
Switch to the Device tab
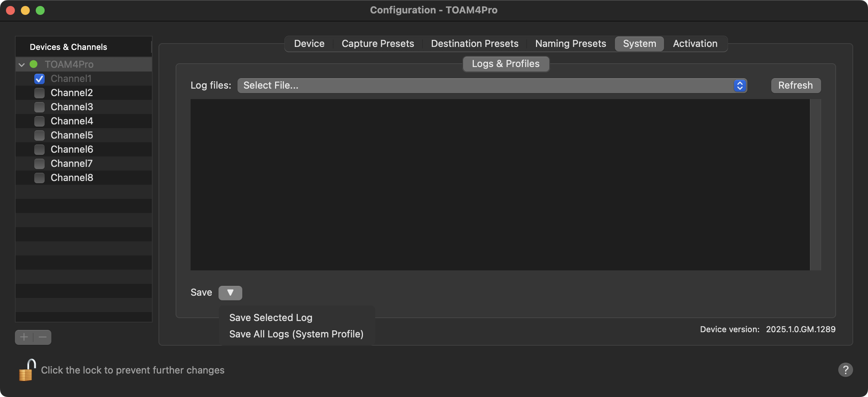(309, 44)
